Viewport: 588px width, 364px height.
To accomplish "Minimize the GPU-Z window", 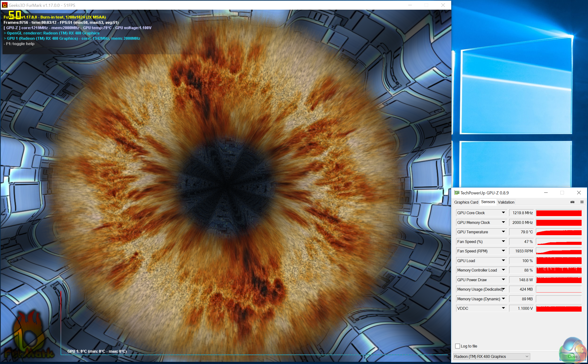I will tap(546, 192).
